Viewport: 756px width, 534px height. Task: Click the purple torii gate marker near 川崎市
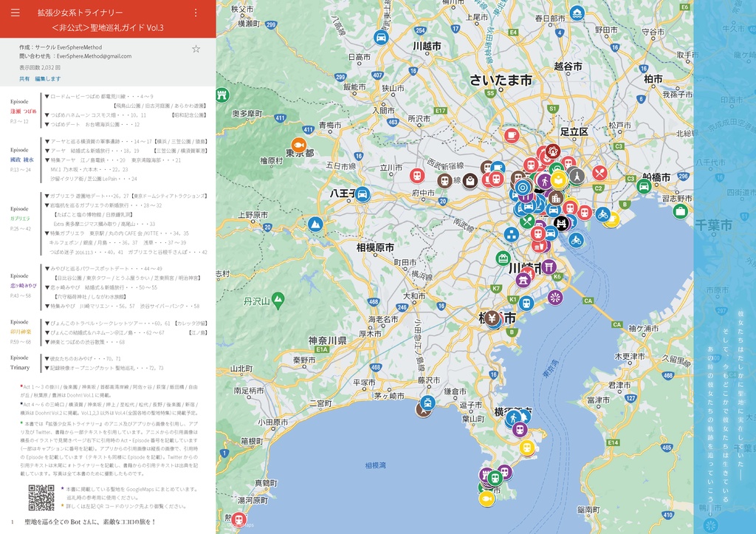(x=549, y=267)
